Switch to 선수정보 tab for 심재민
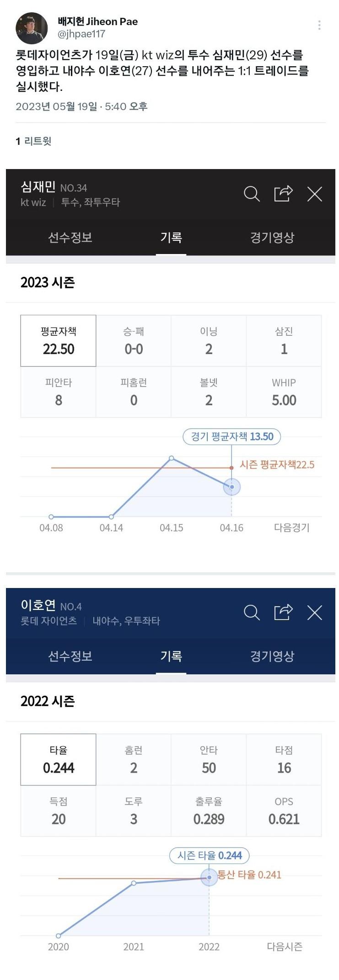Screen dimensions: 339x980 click(x=70, y=238)
